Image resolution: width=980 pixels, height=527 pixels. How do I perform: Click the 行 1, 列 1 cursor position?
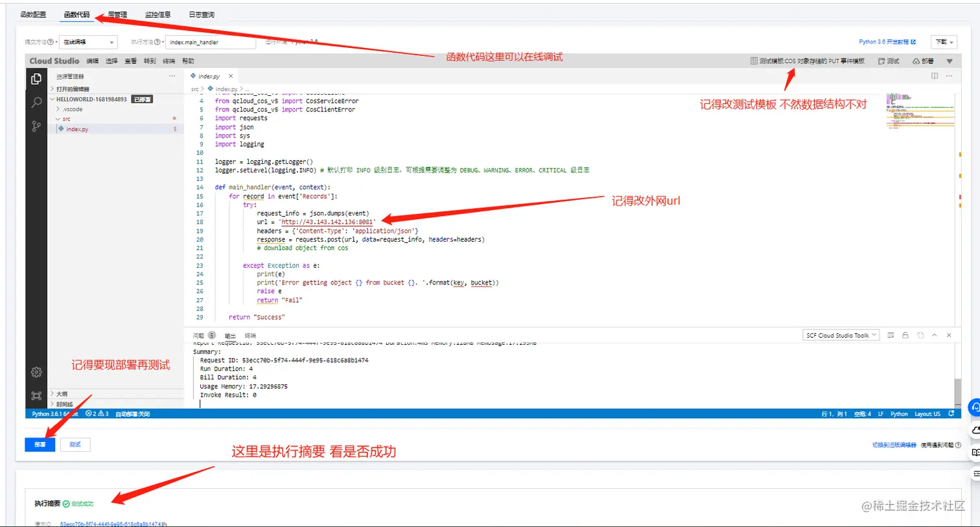[x=834, y=414]
